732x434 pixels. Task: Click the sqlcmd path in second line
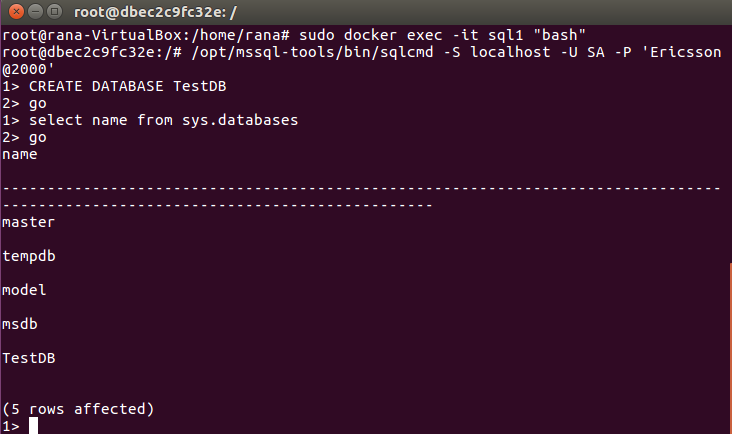[x=312, y=52]
